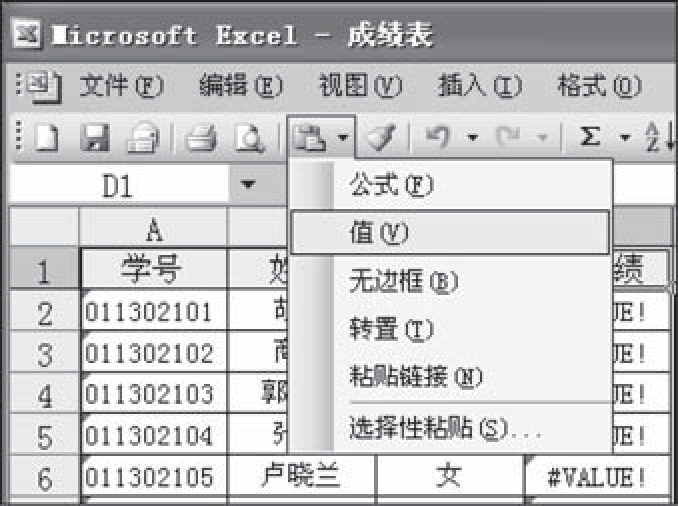Select the Format Painter brush icon

coord(381,138)
